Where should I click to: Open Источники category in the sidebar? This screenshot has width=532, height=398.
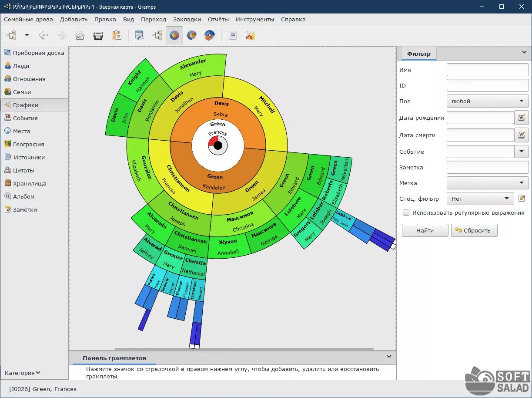34,157
